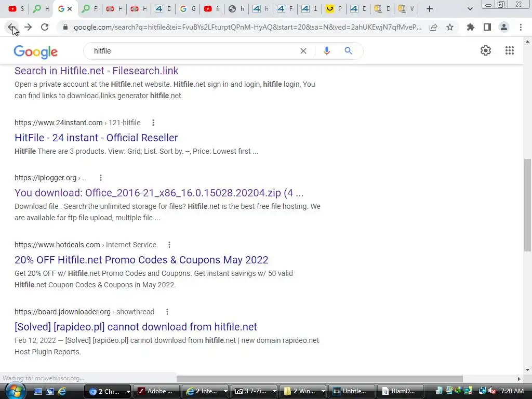
Task: Share this page from the address bar
Action: click(x=433, y=27)
